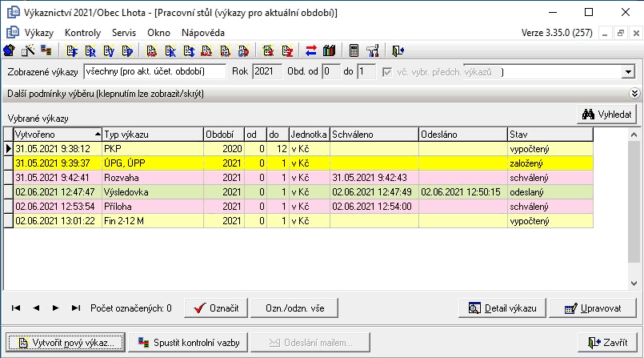Click the exit door icon in the toolbar
This screenshot has width=644, height=358.
[398, 51]
